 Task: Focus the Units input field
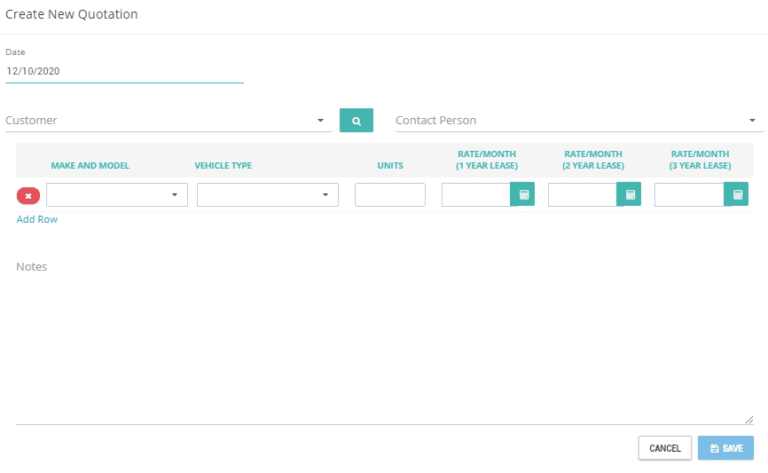[x=390, y=195]
